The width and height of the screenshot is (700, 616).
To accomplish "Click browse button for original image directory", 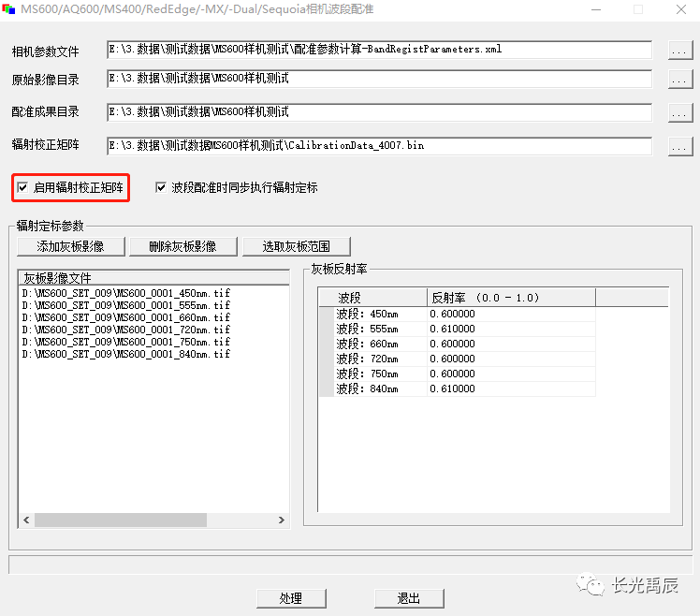I will coord(679,81).
